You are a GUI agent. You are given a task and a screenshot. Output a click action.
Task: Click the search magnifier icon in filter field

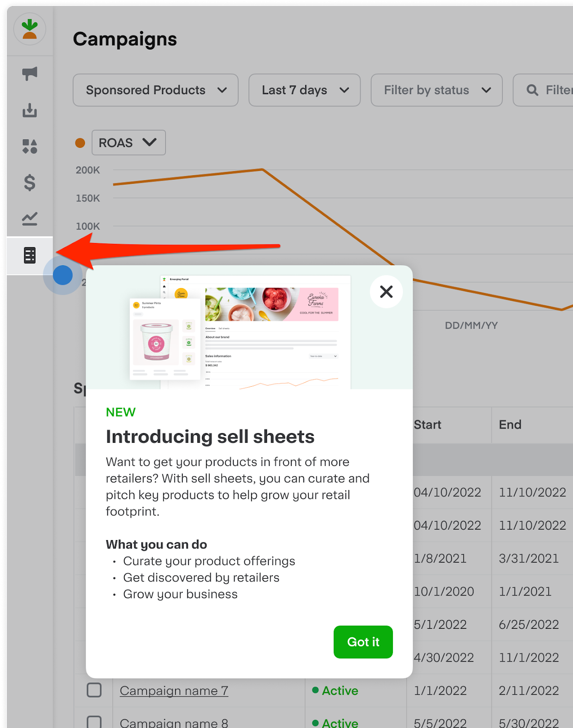[532, 90]
